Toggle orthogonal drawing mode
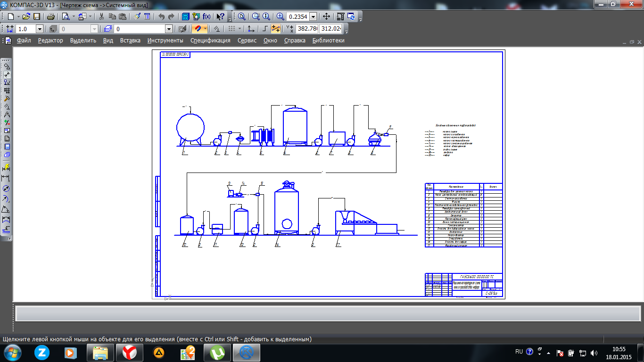Image resolution: width=644 pixels, height=362 pixels. pyautogui.click(x=266, y=29)
